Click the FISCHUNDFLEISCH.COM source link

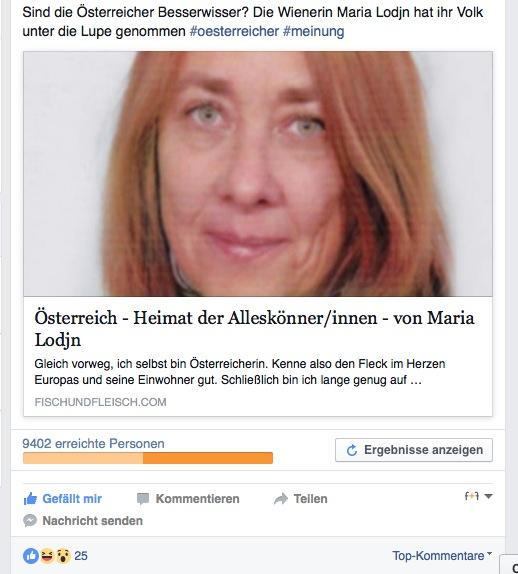[x=100, y=402]
